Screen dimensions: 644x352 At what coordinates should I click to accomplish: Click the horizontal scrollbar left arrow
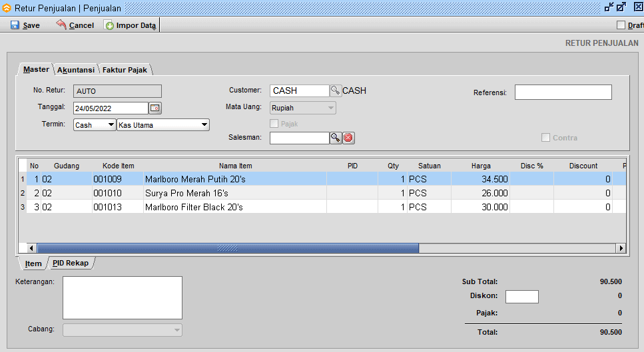click(31, 248)
